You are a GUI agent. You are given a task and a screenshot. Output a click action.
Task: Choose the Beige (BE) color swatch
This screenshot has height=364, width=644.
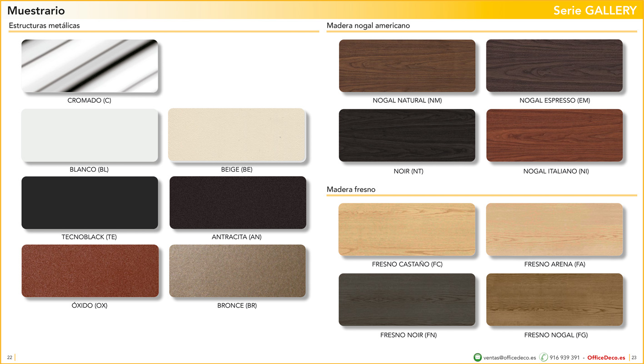coord(237,135)
